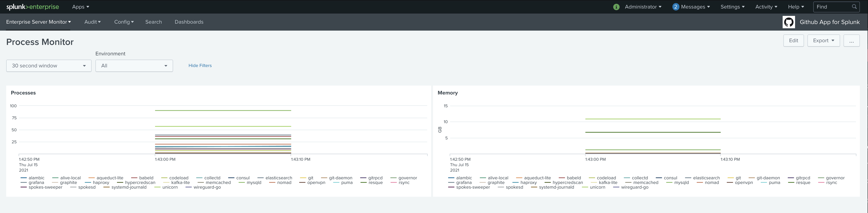Click the GitHub Octocat app icon
The height and width of the screenshot is (213, 868).
click(788, 22)
